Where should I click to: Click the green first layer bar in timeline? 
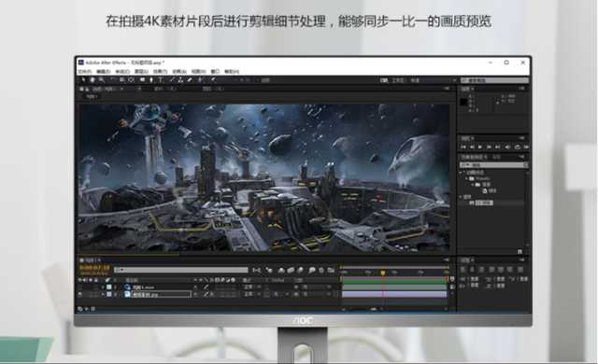(x=394, y=287)
